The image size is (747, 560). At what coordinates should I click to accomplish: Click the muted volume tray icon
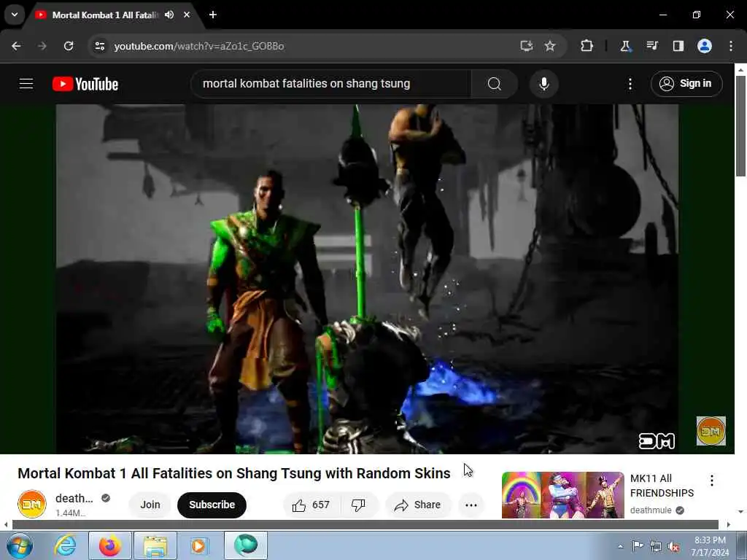click(x=673, y=546)
